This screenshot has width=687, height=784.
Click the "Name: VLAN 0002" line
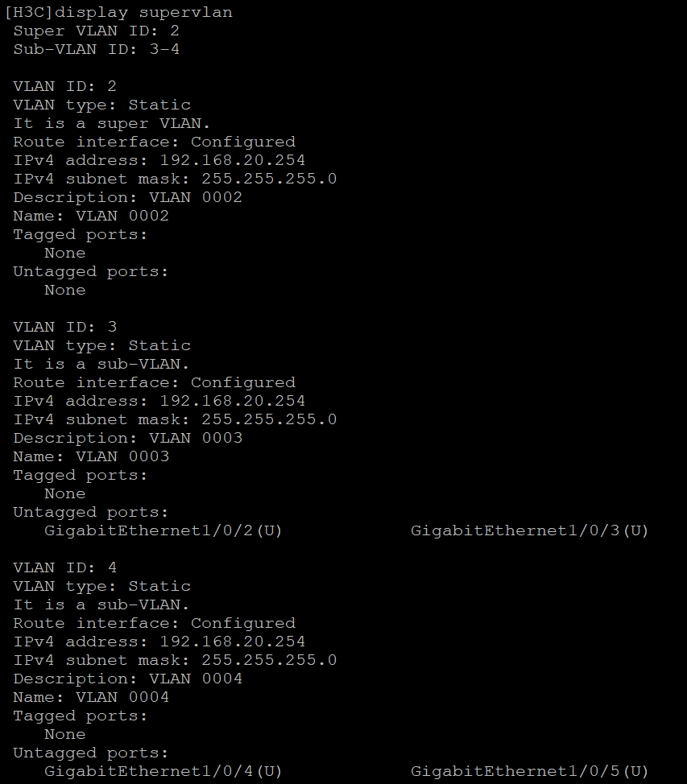tap(91, 217)
